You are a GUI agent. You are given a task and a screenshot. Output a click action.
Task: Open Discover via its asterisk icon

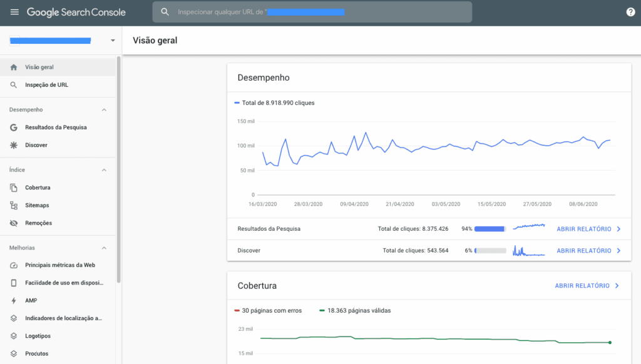point(14,145)
